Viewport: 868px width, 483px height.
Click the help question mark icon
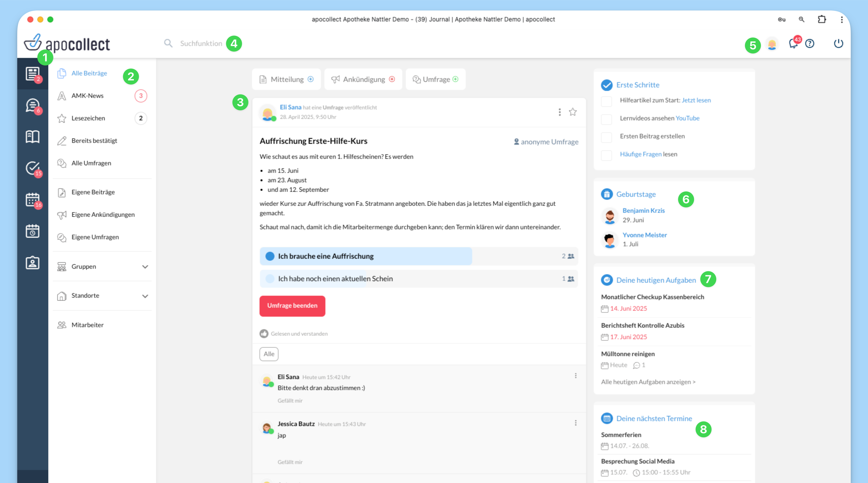pyautogui.click(x=809, y=44)
